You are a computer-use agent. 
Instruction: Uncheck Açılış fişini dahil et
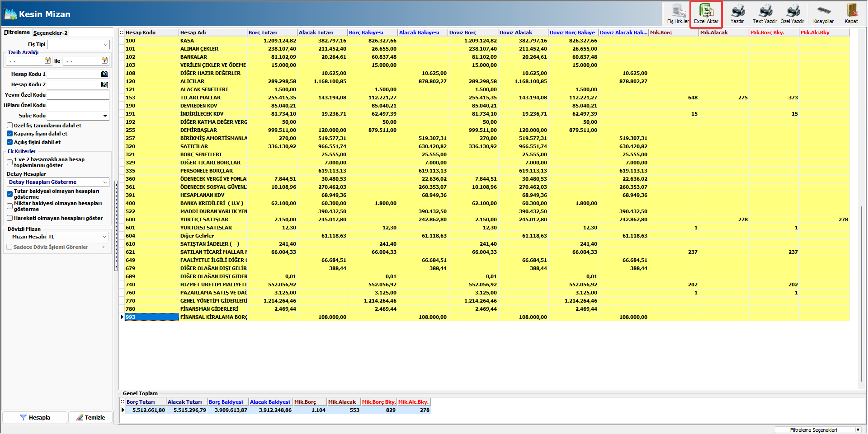tap(9, 142)
